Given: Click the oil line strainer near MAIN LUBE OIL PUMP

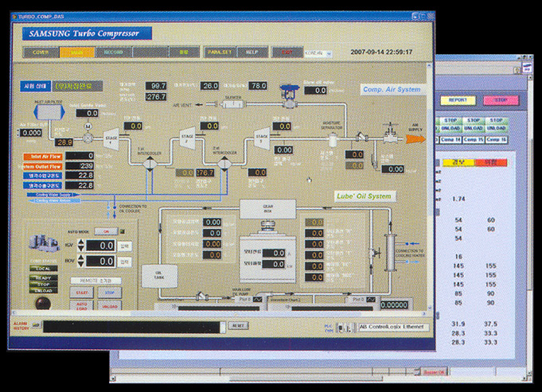Looking at the screenshot, I should point(202,296).
